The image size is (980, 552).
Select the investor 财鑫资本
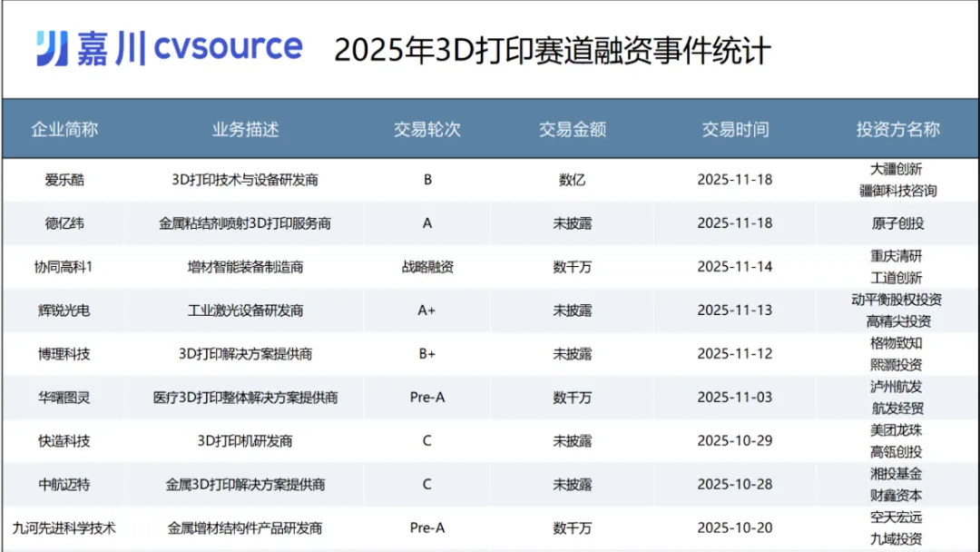(897, 496)
